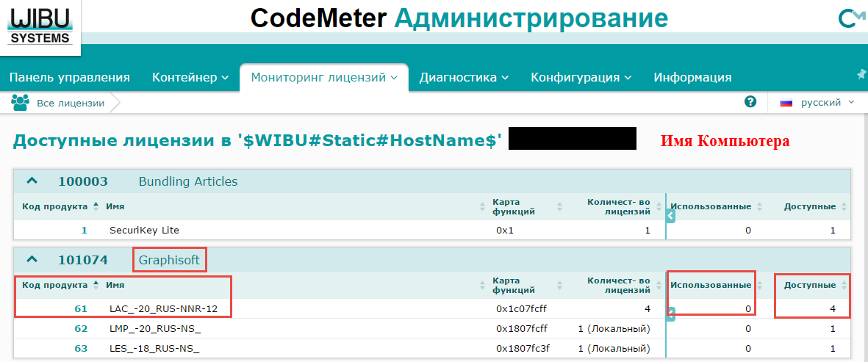Open the Диагностика menu

pos(464,77)
